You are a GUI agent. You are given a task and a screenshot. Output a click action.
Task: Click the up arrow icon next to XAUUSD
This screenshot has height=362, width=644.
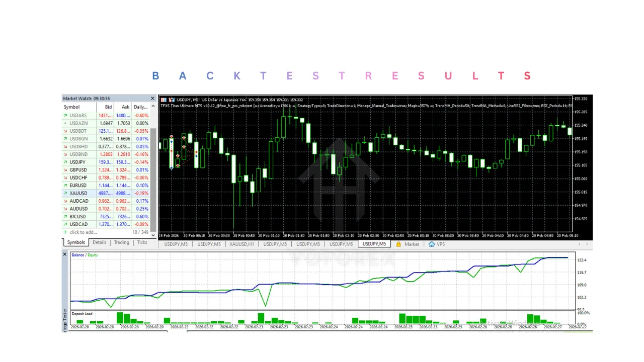click(65, 193)
